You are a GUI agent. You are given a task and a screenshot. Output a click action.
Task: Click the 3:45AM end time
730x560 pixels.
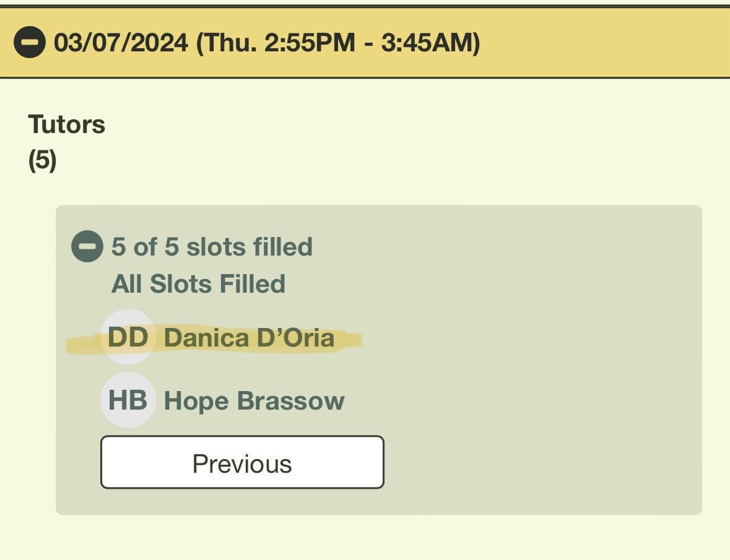426,43
